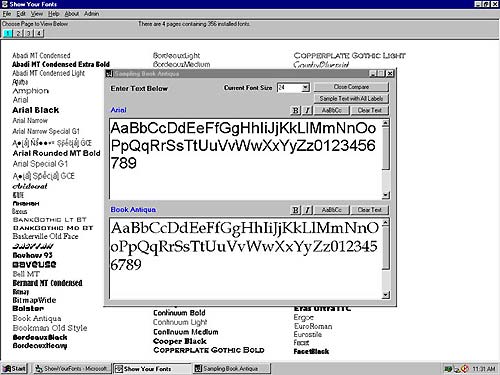Viewport: 500px width, 375px height.
Task: Click the blue Book Antiqua font label
Action: pyautogui.click(x=133, y=210)
